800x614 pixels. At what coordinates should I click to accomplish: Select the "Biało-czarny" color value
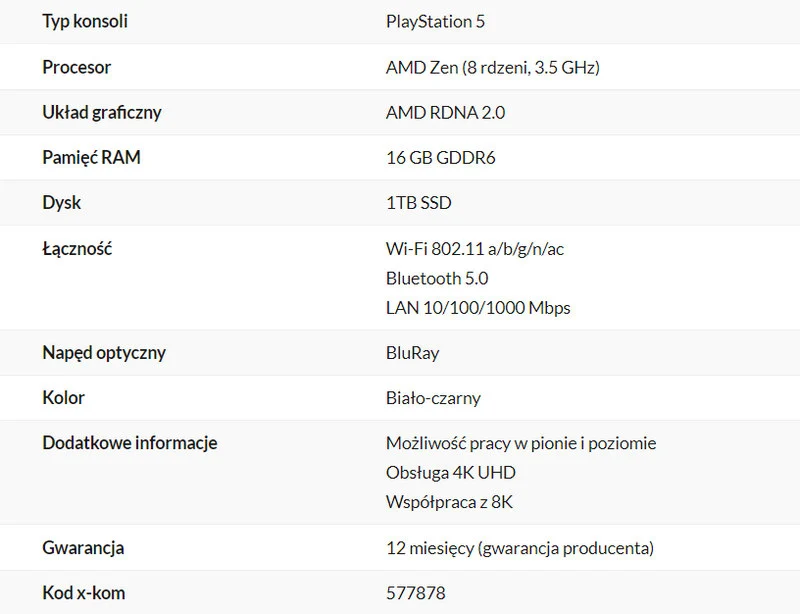coord(433,398)
